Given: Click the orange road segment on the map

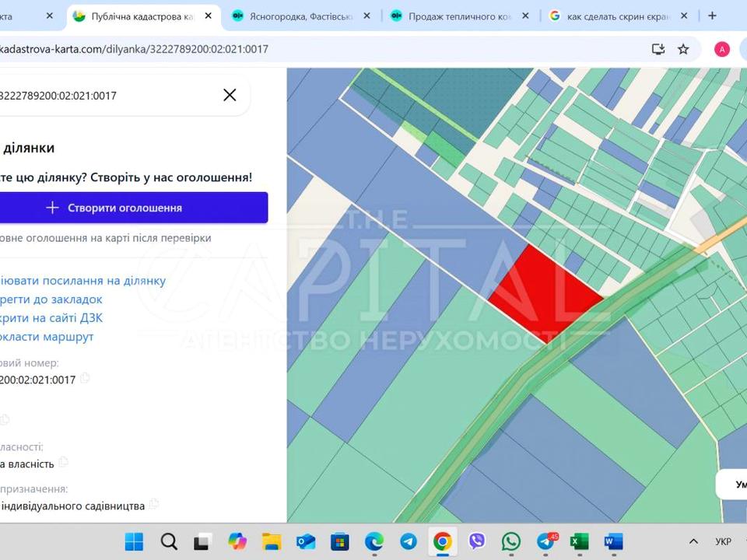Looking at the screenshot, I should pyautogui.click(x=719, y=236).
